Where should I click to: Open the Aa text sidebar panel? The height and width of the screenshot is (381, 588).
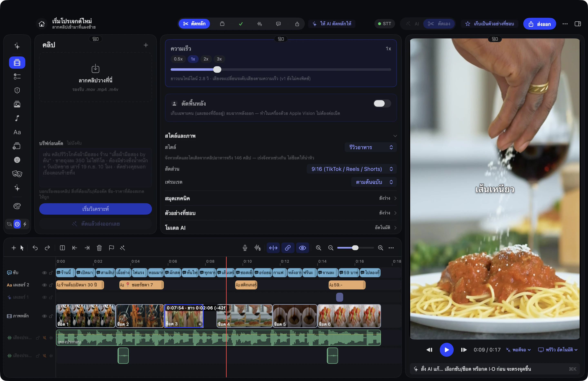click(17, 132)
